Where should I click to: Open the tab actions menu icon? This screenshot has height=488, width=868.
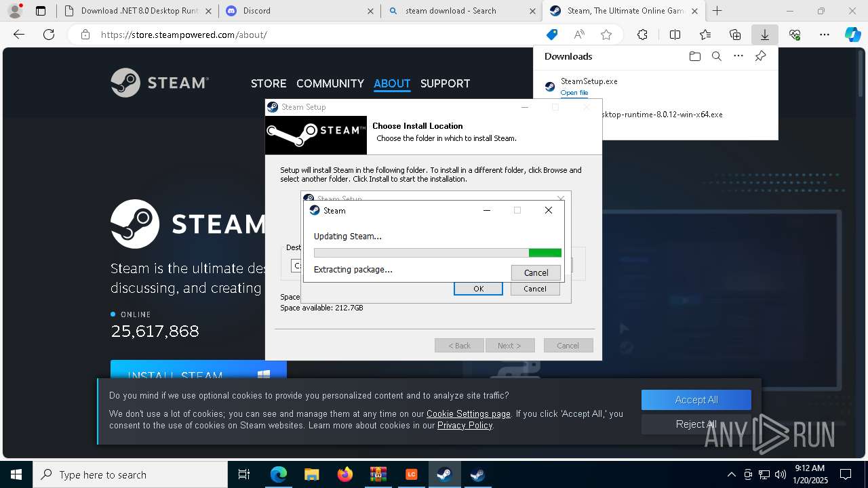click(x=41, y=11)
